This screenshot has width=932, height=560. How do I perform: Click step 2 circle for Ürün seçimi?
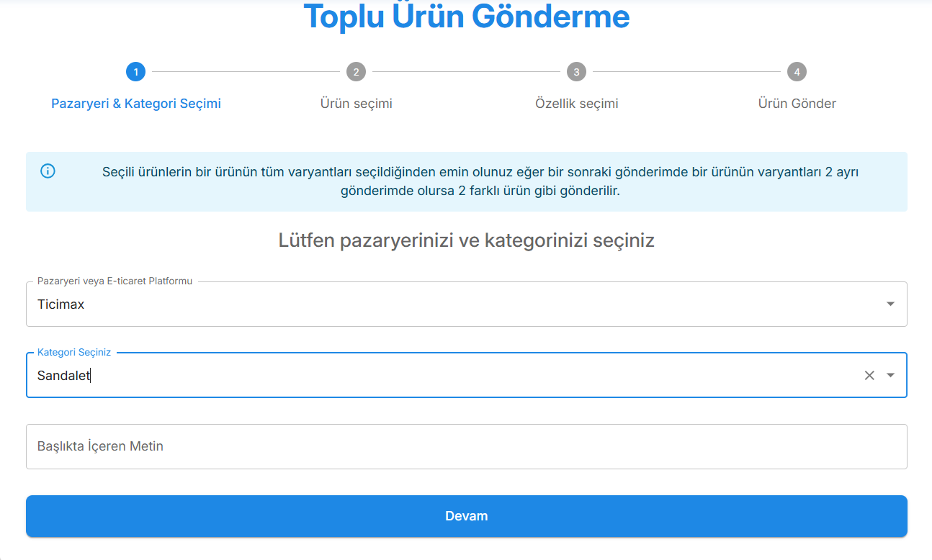[x=356, y=71]
